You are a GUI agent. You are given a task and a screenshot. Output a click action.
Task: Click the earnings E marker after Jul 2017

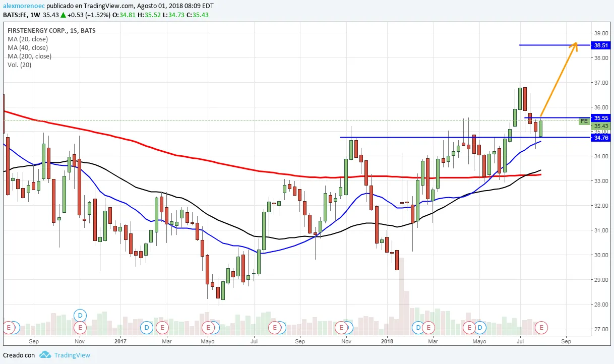pyautogui.click(x=275, y=328)
